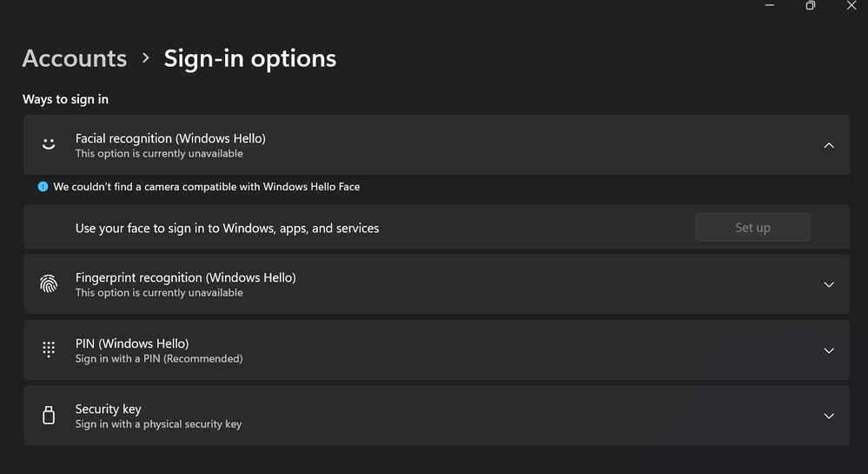Click the security key USB icon
The height and width of the screenshot is (474, 868).
click(49, 416)
